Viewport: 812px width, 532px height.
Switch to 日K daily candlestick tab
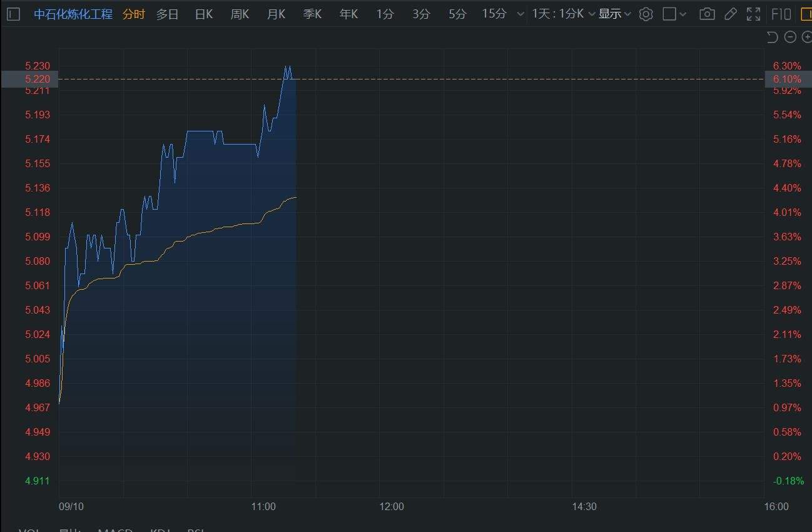click(x=204, y=14)
